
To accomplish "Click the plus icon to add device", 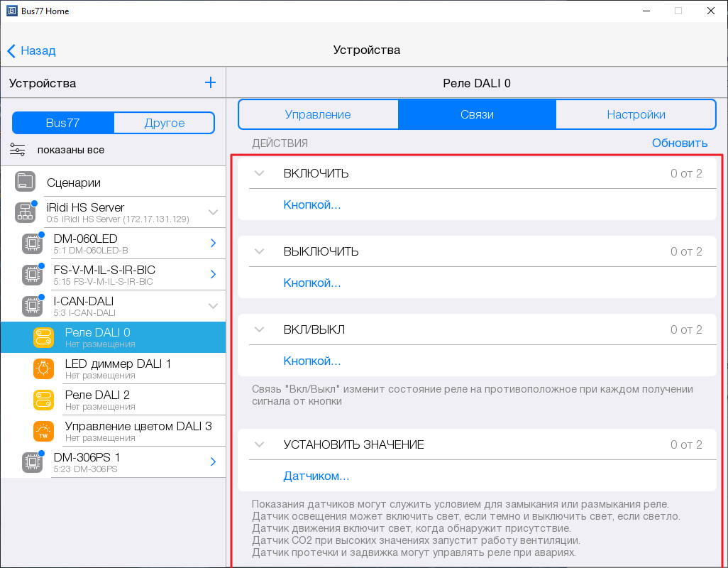I will pyautogui.click(x=210, y=83).
